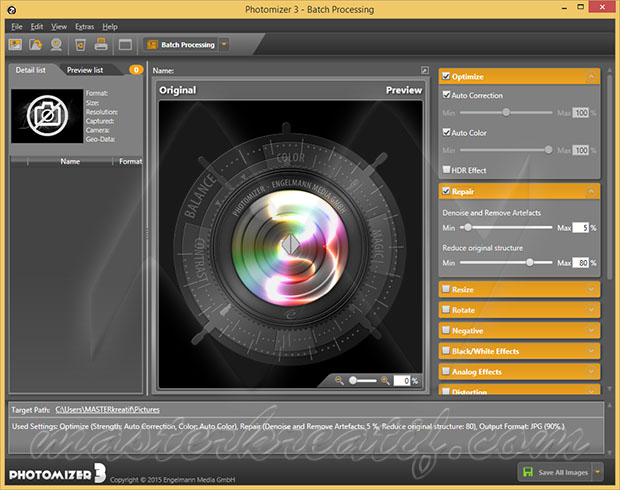Click the Name column header
The image size is (620, 490).
(70, 161)
